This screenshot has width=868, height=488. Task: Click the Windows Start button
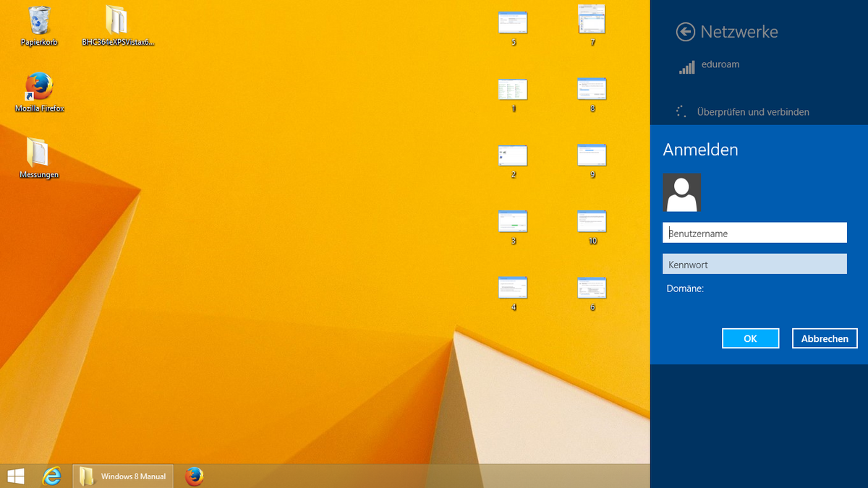[x=16, y=476]
